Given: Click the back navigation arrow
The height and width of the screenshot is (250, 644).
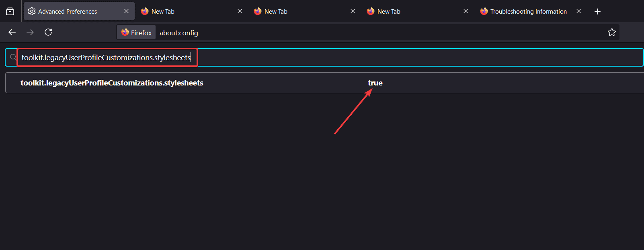Looking at the screenshot, I should point(12,32).
